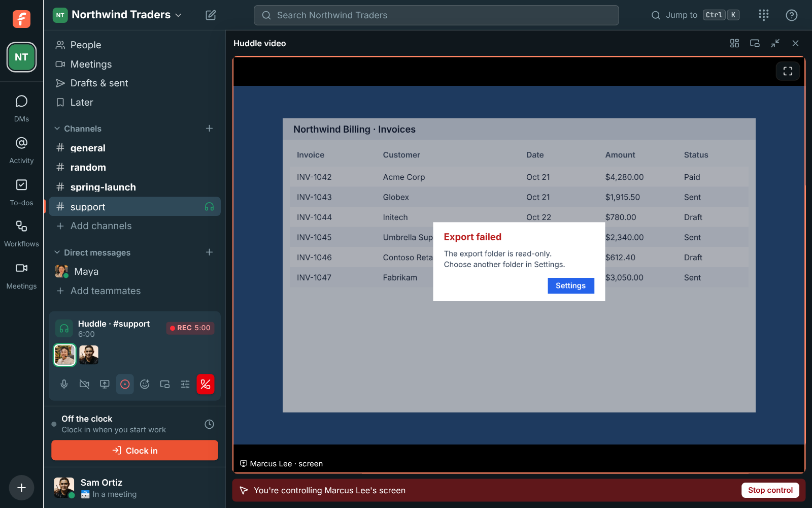Open DMs in the left rail
812x508 pixels.
(21, 108)
